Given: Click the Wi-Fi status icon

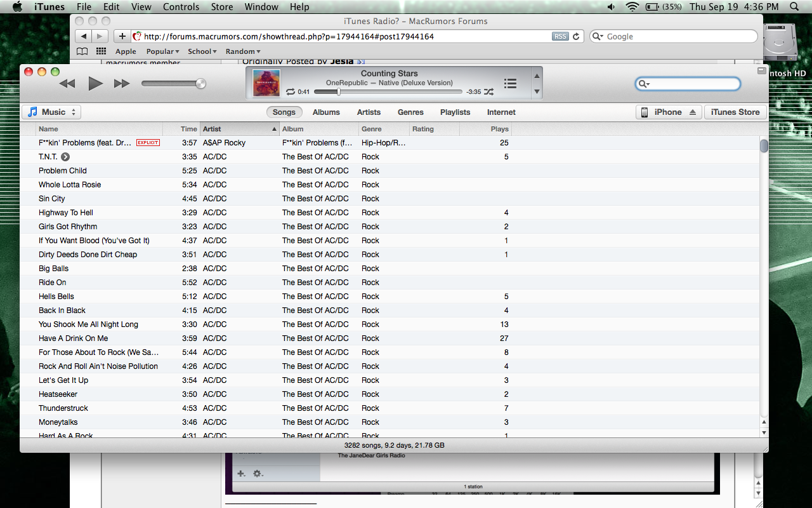Looking at the screenshot, I should (632, 7).
